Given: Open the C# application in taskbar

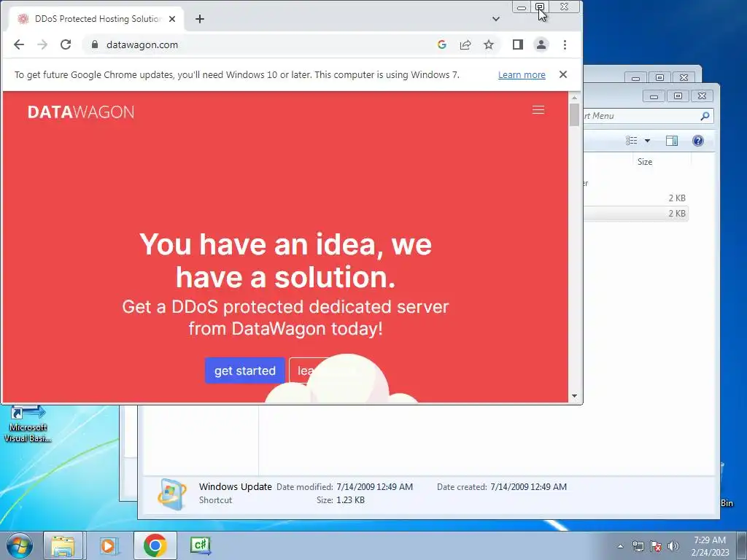Looking at the screenshot, I should point(201,545).
